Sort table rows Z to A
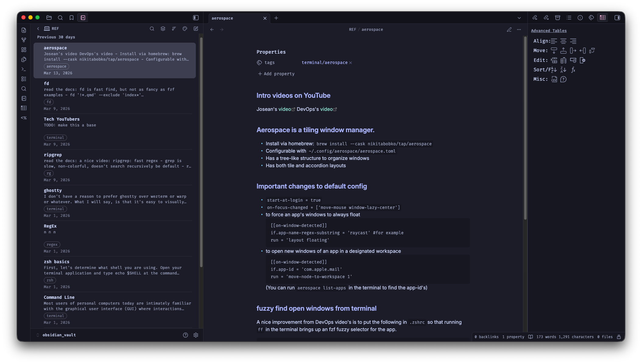The height and width of the screenshot is (364, 642). (x=563, y=70)
